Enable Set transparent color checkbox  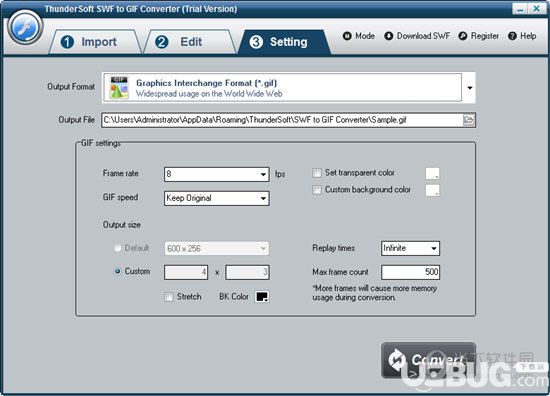coord(317,173)
